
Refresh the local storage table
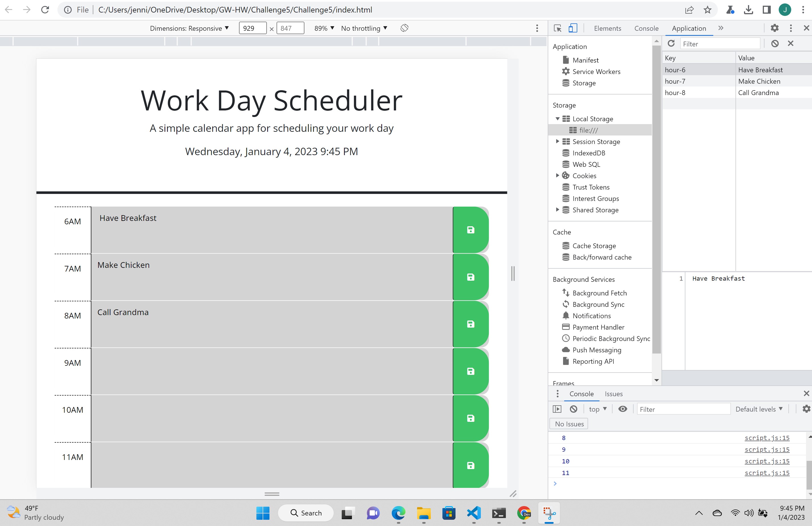(x=671, y=43)
